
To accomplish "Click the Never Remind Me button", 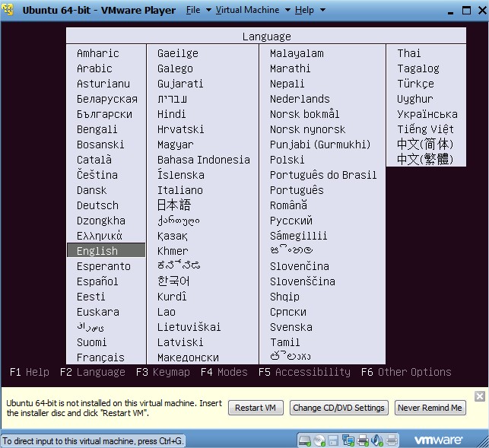I will click(x=430, y=408).
